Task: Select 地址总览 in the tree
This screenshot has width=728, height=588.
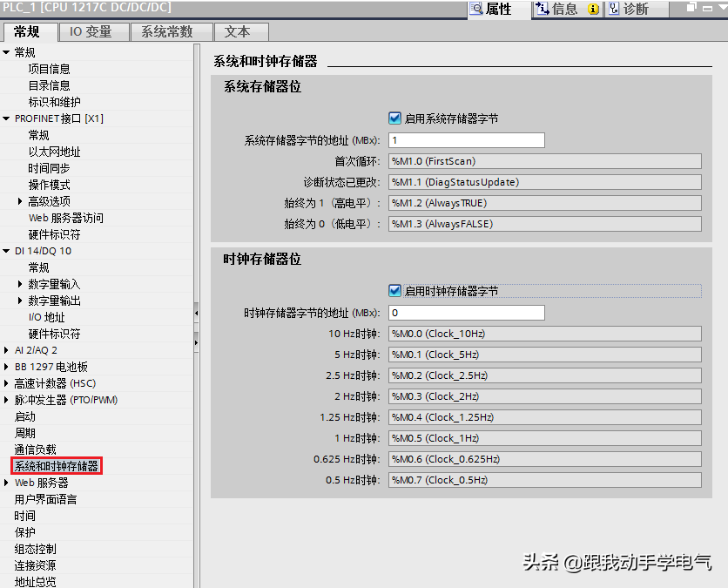Action: point(36,582)
